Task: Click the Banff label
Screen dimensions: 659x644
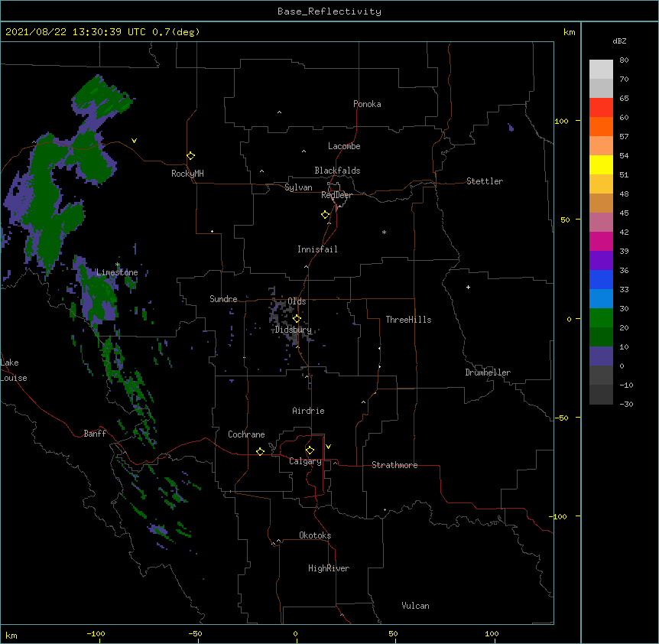Action: (x=95, y=434)
